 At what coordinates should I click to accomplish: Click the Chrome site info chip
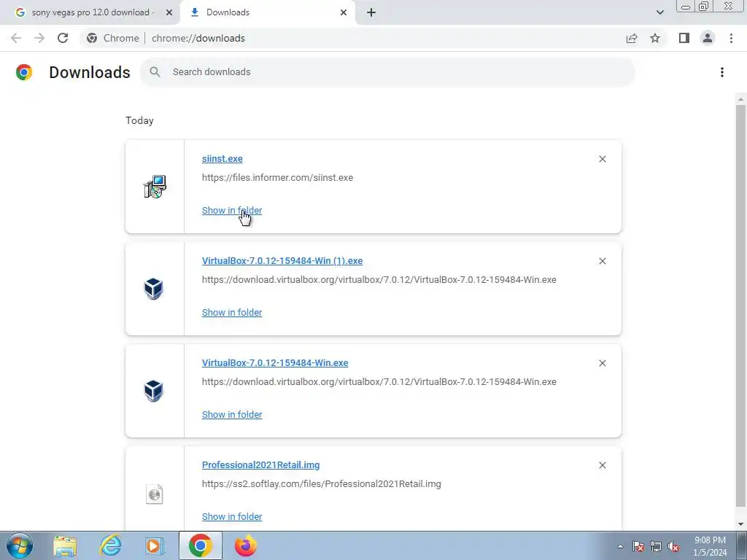click(113, 38)
